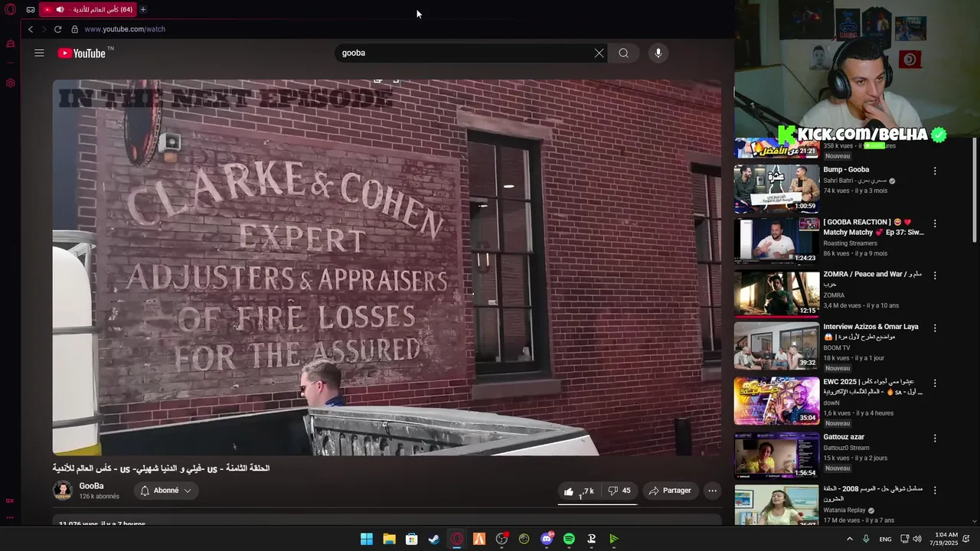Mute the YouTube tab with speaker icon
Screen dimensions: 980x551
[60, 10]
